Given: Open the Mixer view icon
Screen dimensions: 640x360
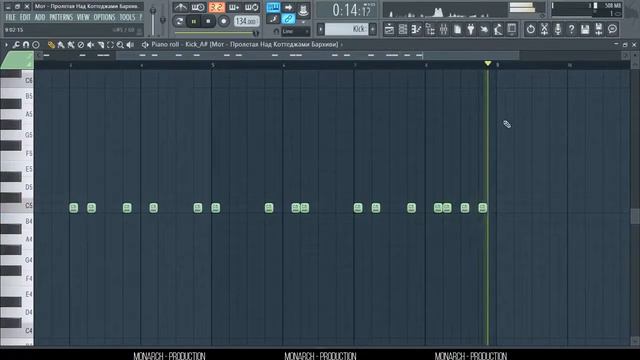Looking at the screenshot, I should (444, 29).
